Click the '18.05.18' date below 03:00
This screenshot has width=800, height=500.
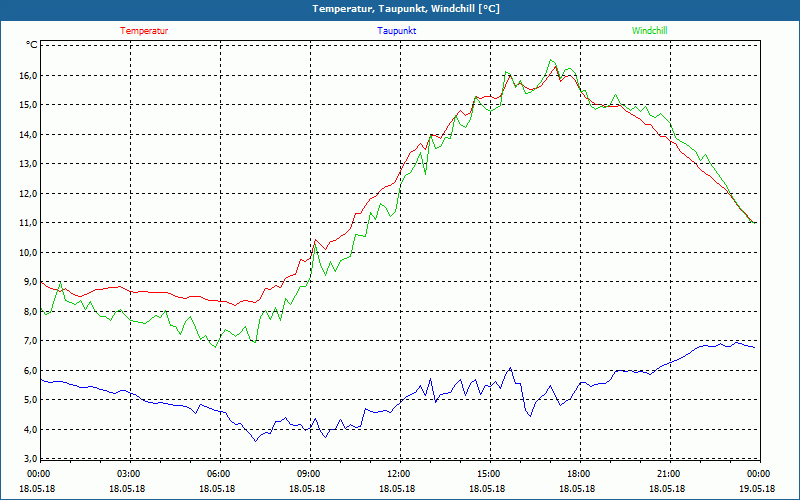click(x=127, y=489)
